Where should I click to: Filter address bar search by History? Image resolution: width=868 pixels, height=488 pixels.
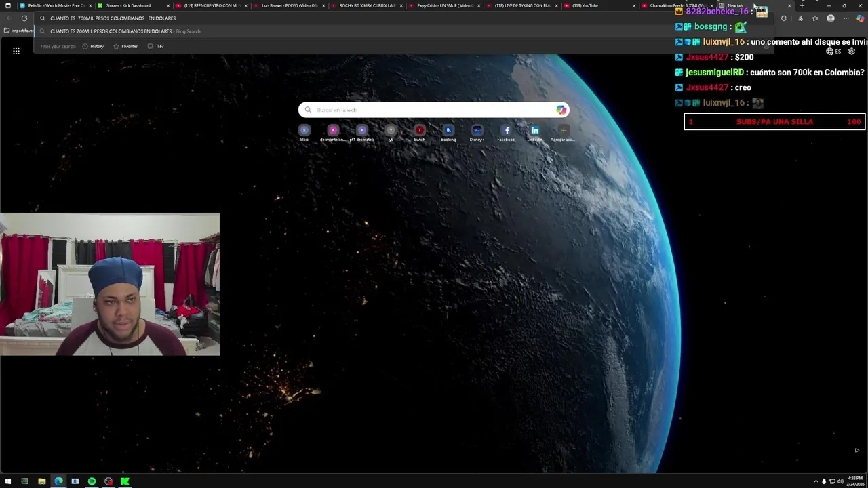93,46
